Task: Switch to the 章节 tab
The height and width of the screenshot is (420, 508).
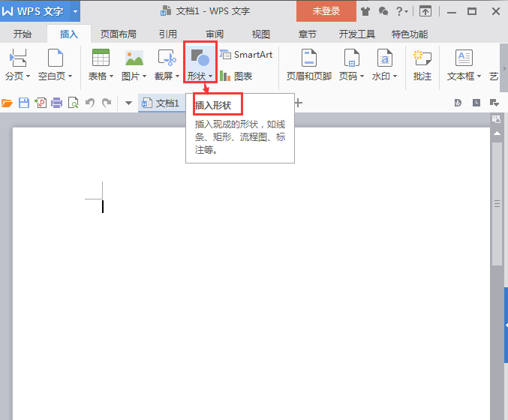Action: [x=307, y=34]
